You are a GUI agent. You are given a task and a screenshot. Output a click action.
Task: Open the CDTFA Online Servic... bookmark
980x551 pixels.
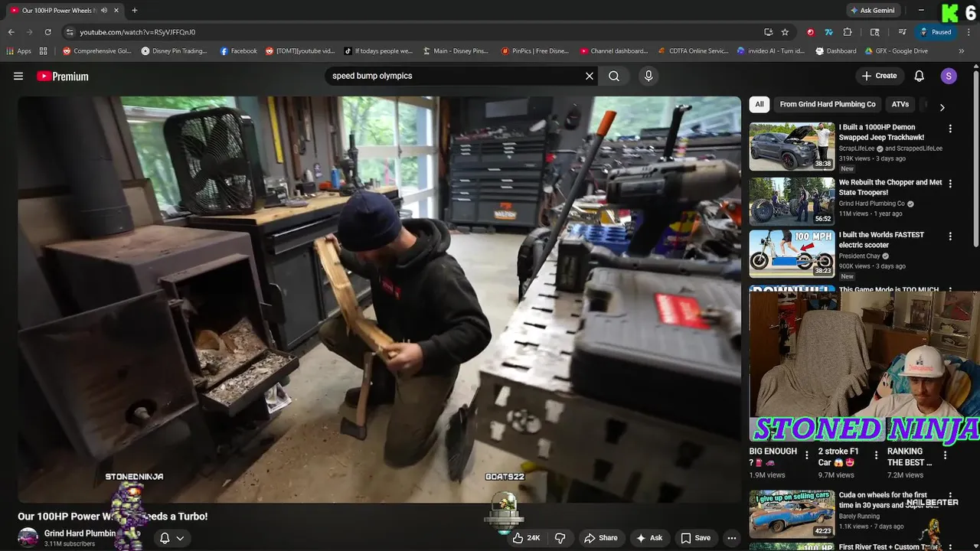click(694, 51)
